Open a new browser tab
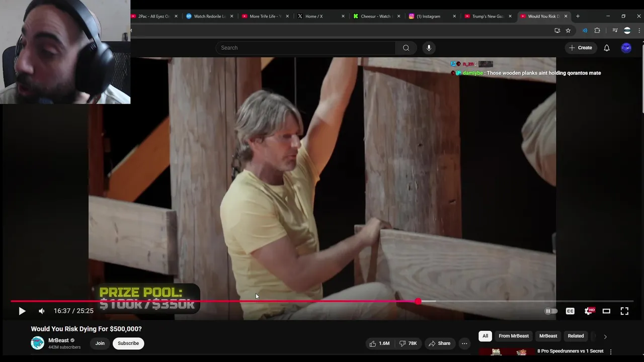 click(578, 16)
